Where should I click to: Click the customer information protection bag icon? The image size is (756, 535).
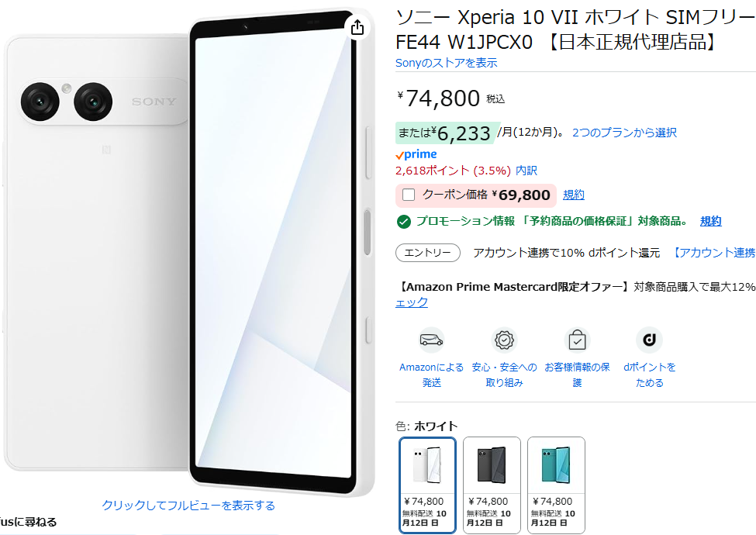click(577, 340)
